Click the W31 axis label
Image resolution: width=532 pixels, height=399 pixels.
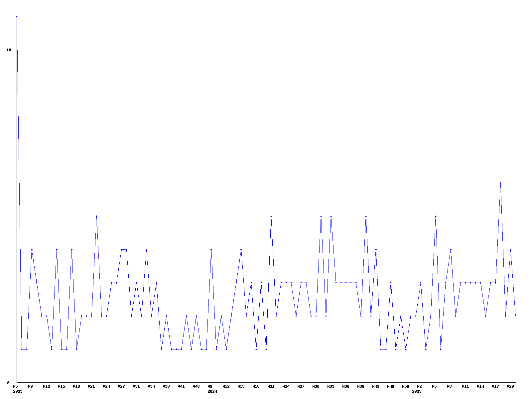point(136,386)
